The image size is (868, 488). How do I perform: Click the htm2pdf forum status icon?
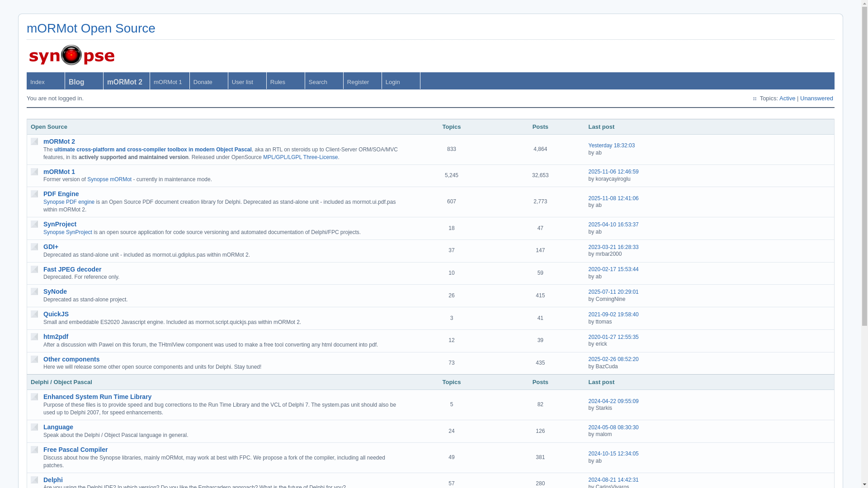(x=34, y=337)
